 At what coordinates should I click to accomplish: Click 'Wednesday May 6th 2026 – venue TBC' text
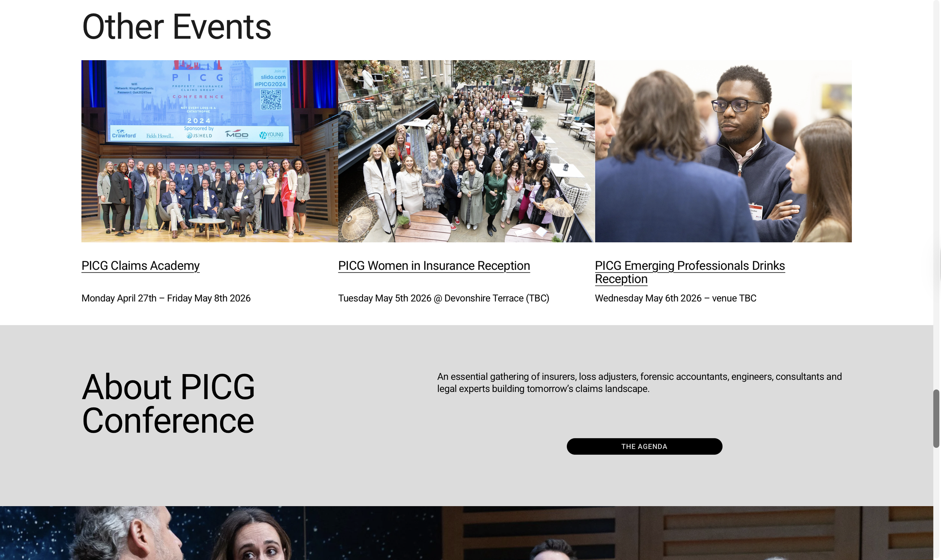pyautogui.click(x=675, y=298)
